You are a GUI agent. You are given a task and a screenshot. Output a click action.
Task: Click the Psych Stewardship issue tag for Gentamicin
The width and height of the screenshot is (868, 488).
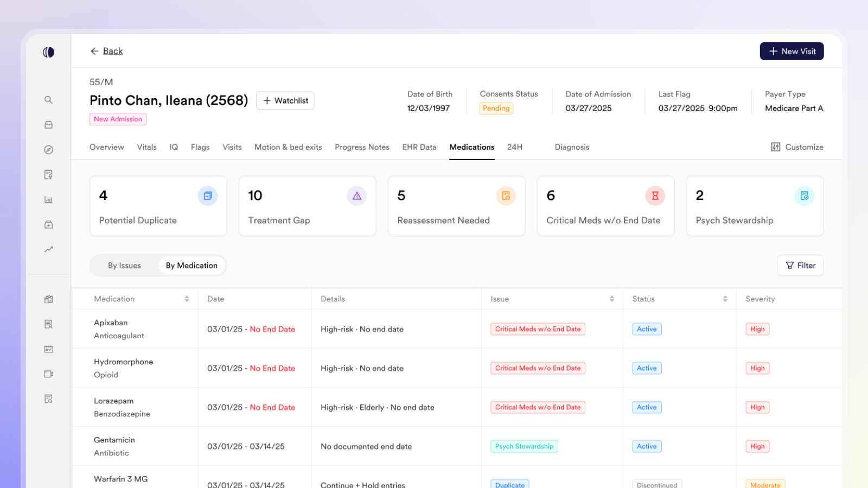[x=525, y=446]
